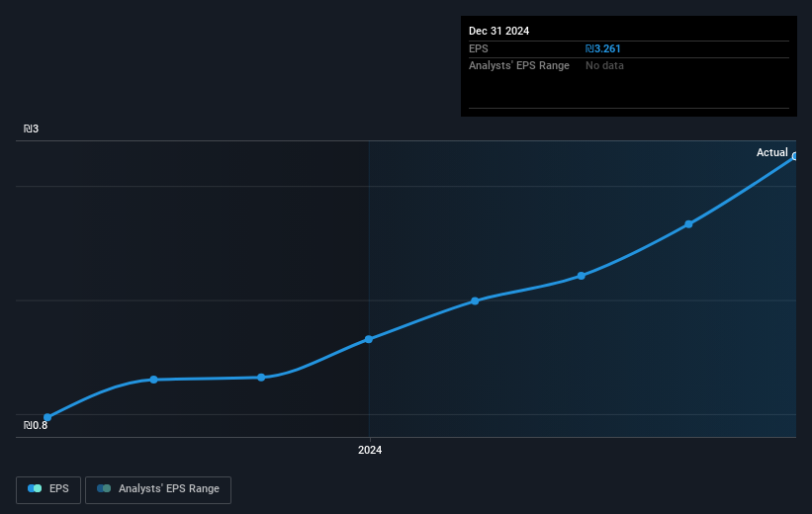Select the EPS data point on the 2024 gridline

pos(369,339)
